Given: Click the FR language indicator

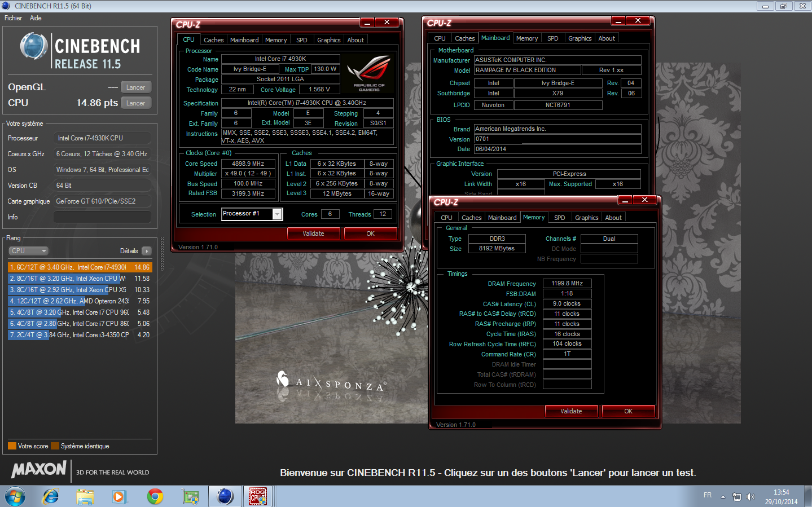Looking at the screenshot, I should pos(708,495).
